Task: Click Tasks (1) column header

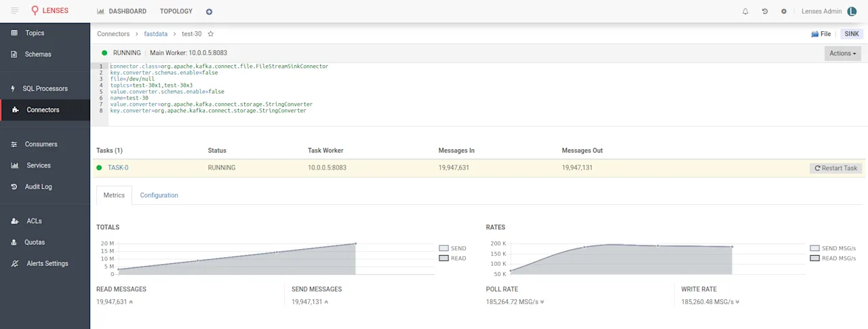Action: [109, 151]
